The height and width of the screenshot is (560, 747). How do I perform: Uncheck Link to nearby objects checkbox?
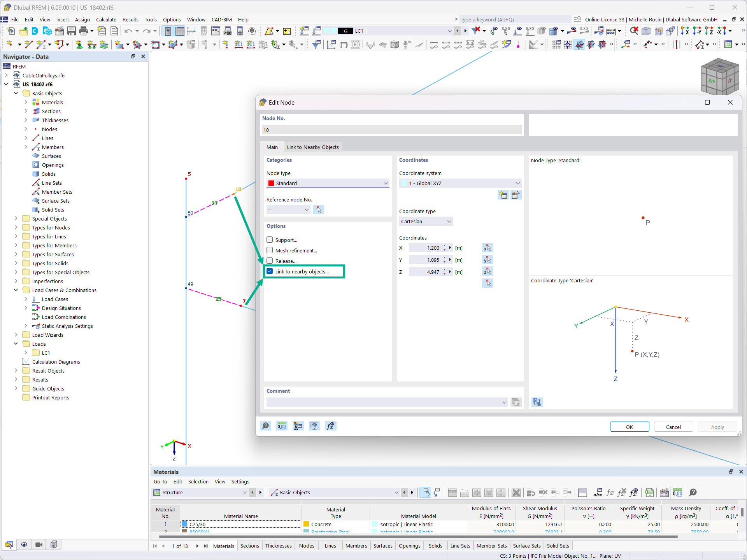(270, 271)
